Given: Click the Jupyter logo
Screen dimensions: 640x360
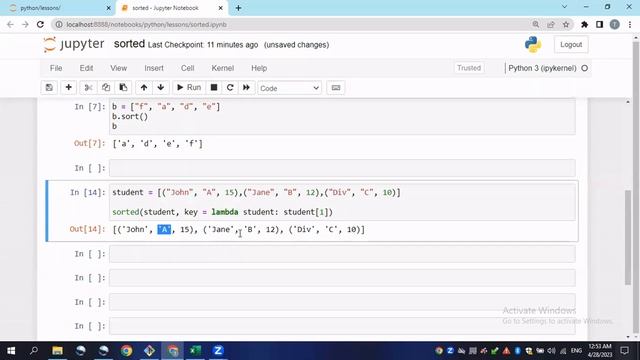Looking at the screenshot, I should click(x=74, y=44).
